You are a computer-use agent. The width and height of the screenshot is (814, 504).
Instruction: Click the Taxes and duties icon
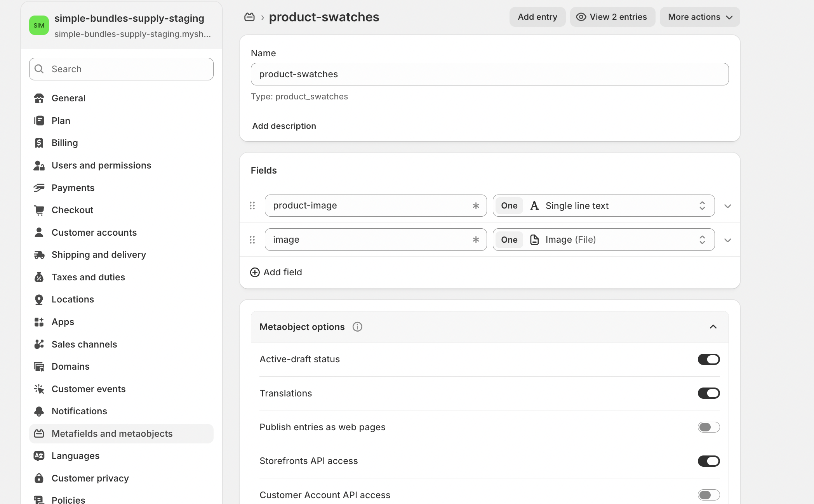pyautogui.click(x=39, y=277)
